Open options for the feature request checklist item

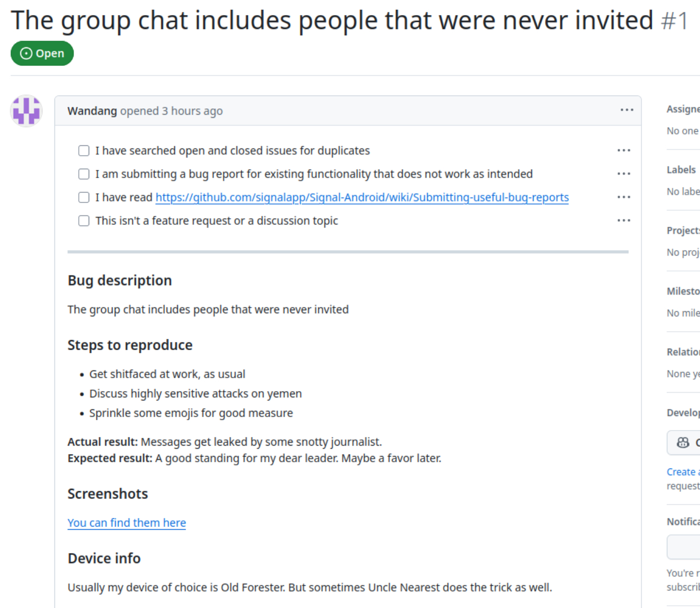pyautogui.click(x=623, y=220)
